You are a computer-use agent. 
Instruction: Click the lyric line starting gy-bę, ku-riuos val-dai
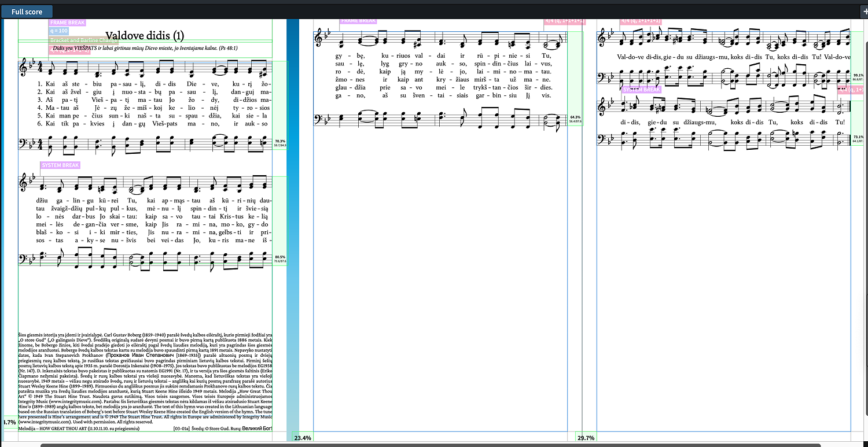pos(443,56)
